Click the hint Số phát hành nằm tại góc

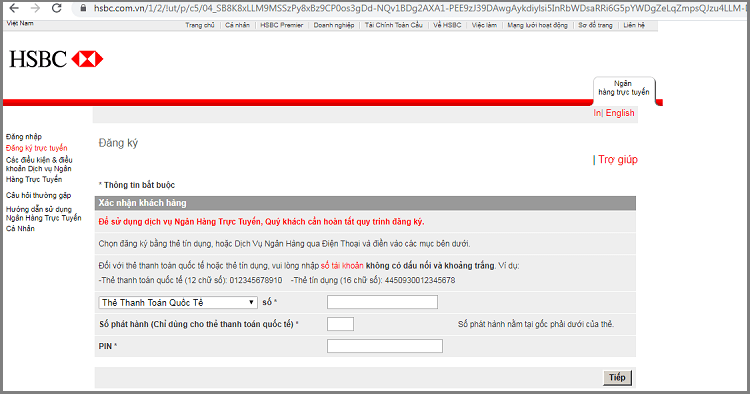pyautogui.click(x=536, y=324)
